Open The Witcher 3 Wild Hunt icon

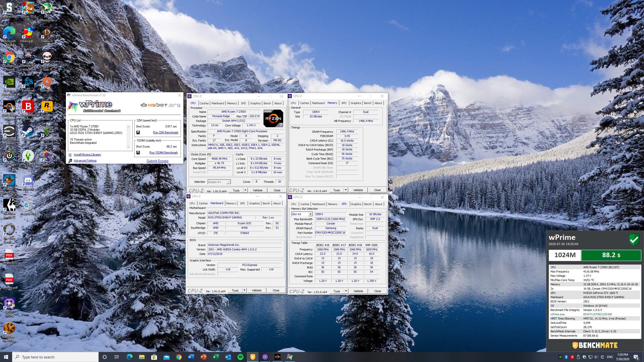(x=28, y=61)
